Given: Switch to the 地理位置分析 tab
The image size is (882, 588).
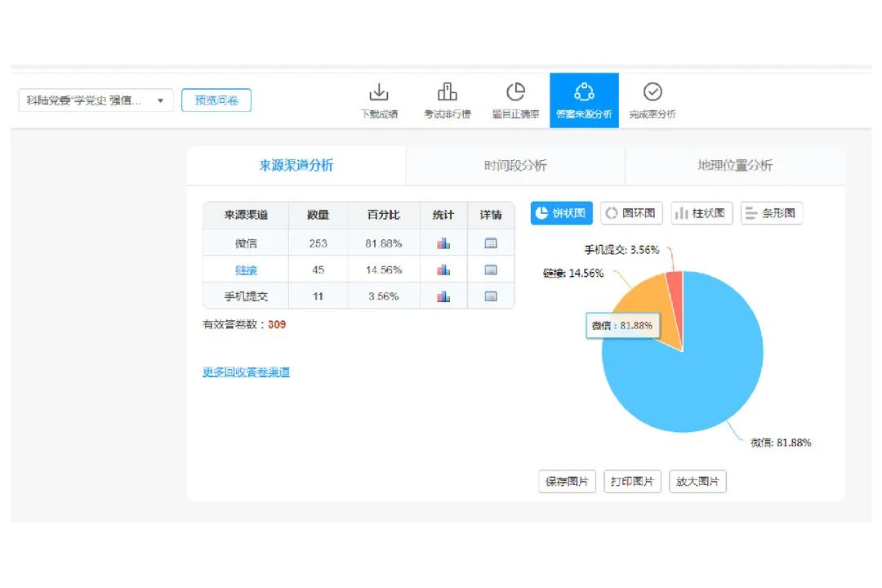Looking at the screenshot, I should tap(734, 166).
